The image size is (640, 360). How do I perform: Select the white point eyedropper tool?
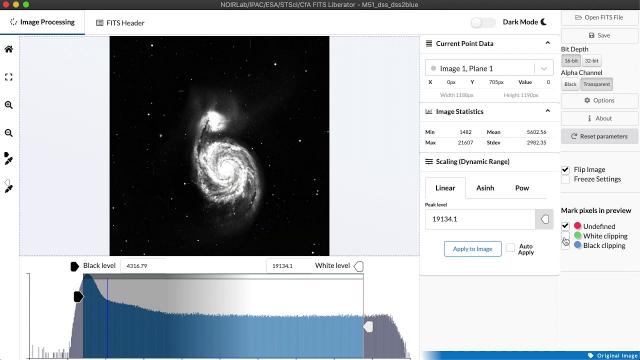[9, 187]
